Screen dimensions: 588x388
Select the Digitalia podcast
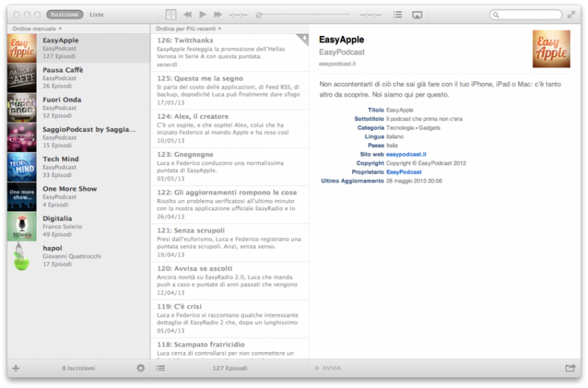tap(78, 225)
